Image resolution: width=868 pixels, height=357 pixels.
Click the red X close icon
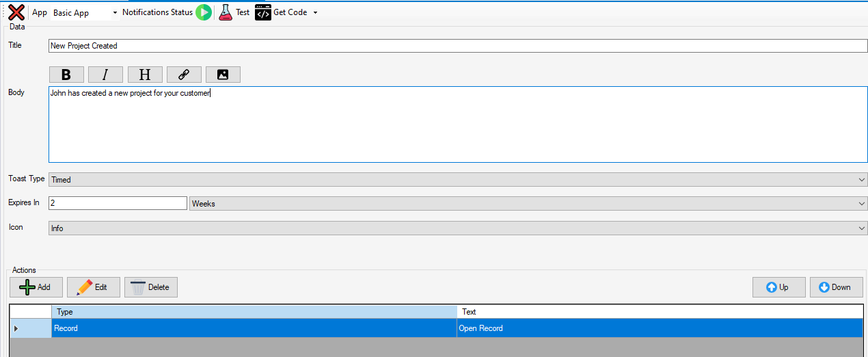coord(16,12)
